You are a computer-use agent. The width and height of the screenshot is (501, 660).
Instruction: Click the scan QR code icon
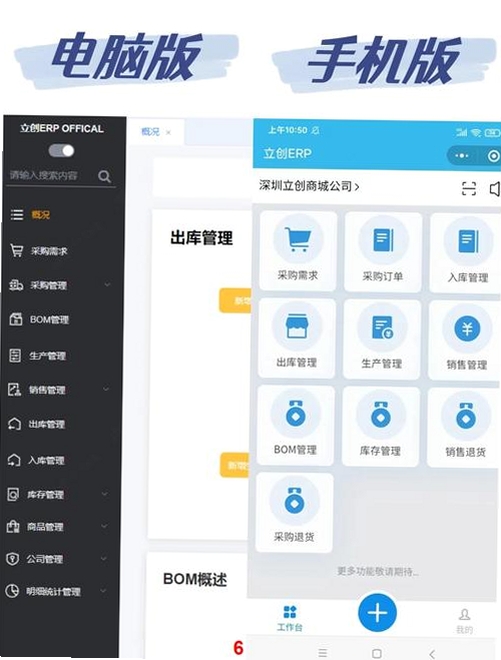coord(469,188)
